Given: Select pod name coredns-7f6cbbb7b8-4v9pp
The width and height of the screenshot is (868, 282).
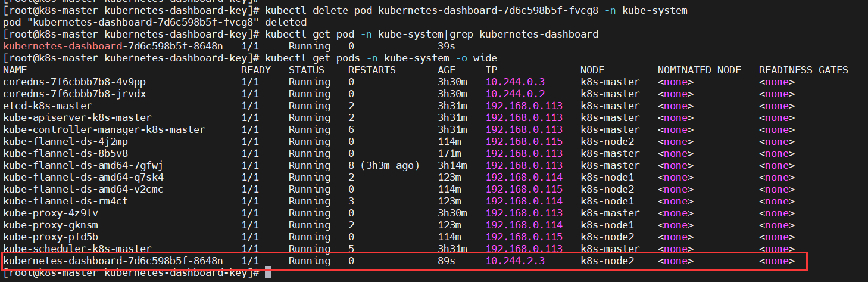Looking at the screenshot, I should (74, 82).
